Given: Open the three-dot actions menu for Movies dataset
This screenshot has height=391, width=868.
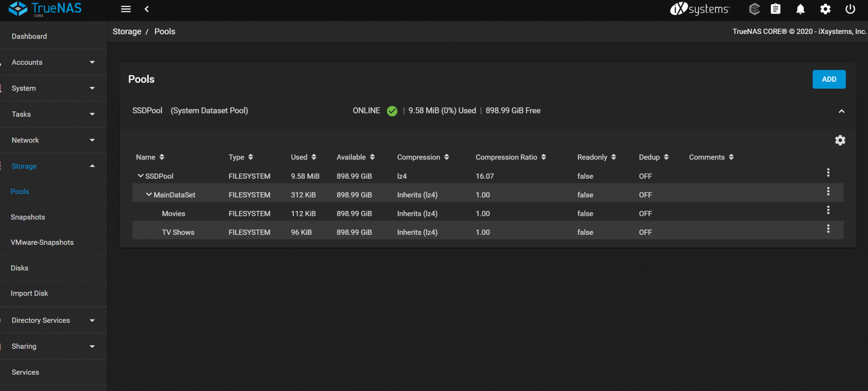Looking at the screenshot, I should pos(828,210).
